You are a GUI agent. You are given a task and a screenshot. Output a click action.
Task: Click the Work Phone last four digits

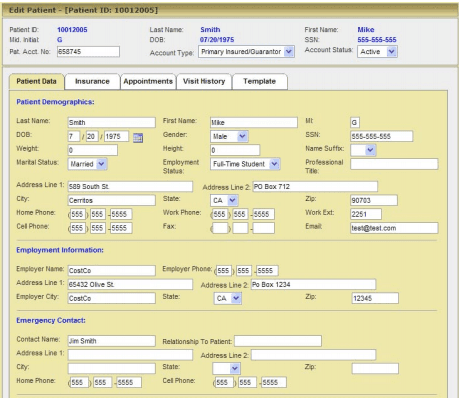coord(264,214)
